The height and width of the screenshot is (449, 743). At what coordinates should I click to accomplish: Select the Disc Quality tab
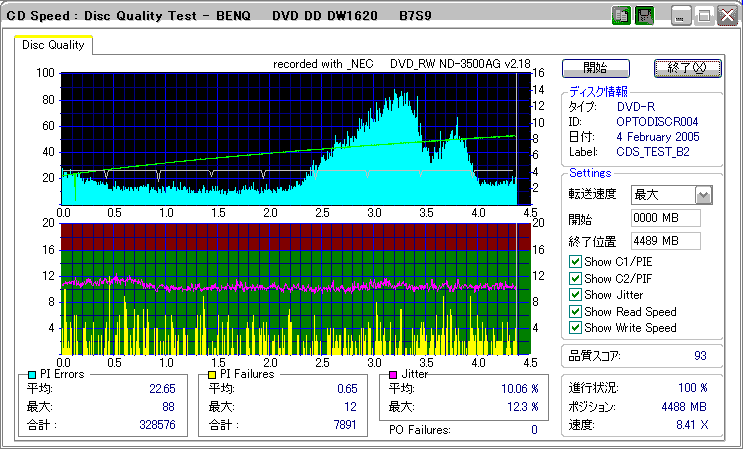[x=54, y=45]
